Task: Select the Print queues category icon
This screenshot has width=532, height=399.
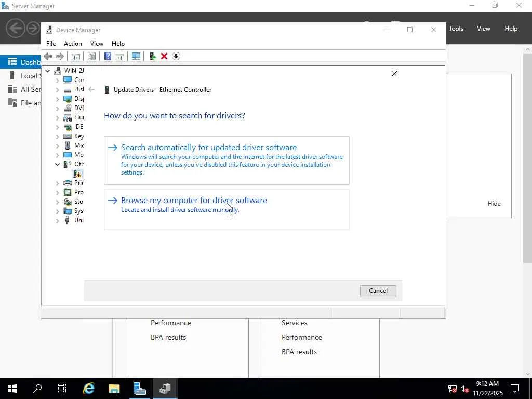Action: click(x=68, y=183)
